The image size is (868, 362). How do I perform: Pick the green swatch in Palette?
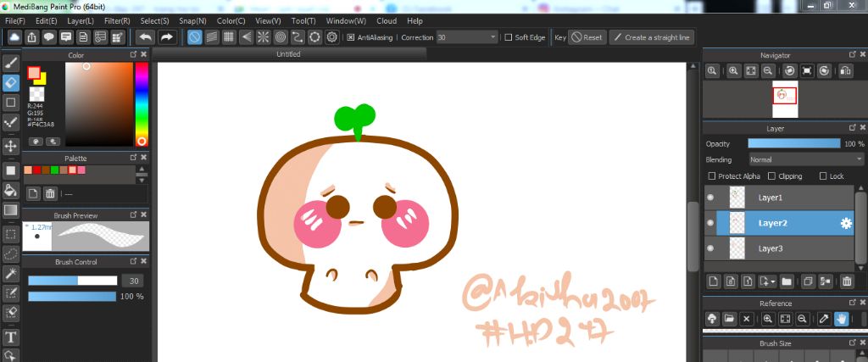(x=55, y=170)
